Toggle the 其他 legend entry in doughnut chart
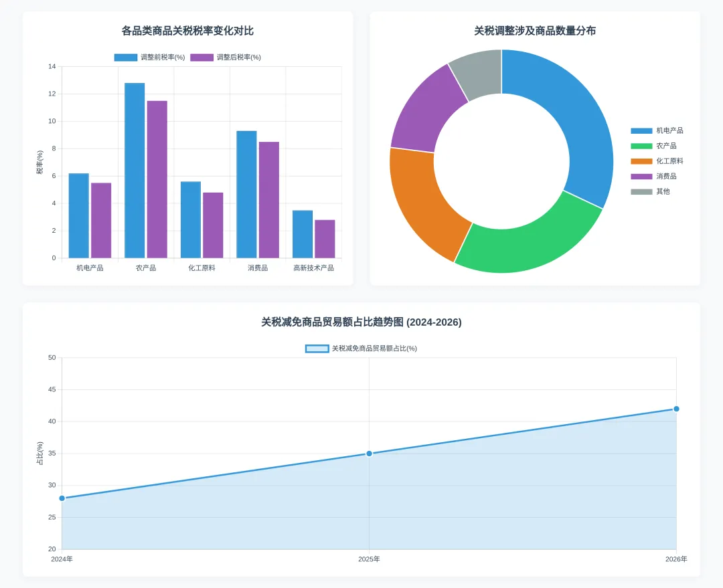This screenshot has width=723, height=588. point(650,191)
